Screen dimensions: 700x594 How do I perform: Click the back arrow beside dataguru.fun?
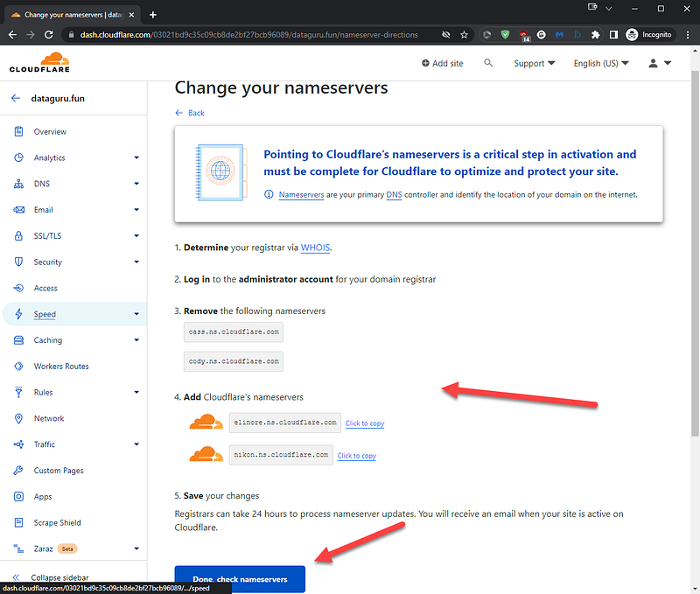point(16,98)
